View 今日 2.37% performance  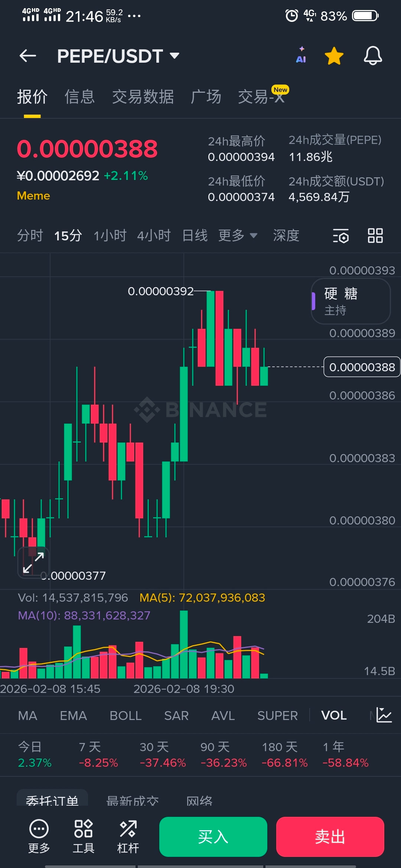click(35, 754)
